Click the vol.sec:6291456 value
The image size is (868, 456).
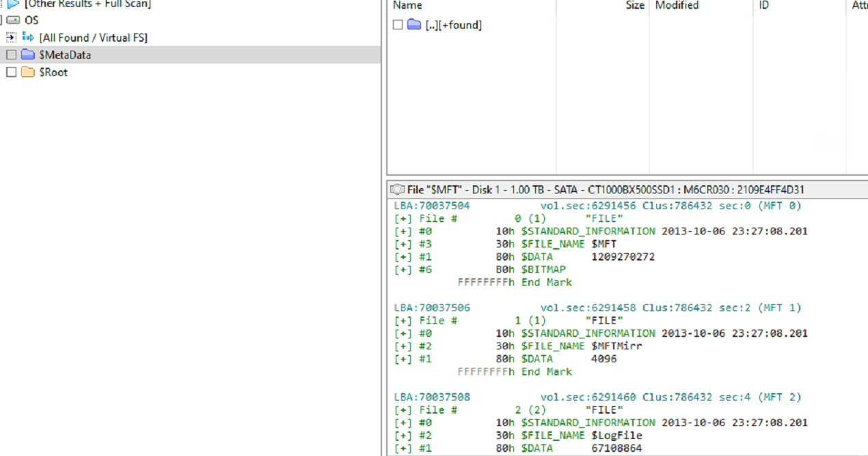coord(588,206)
